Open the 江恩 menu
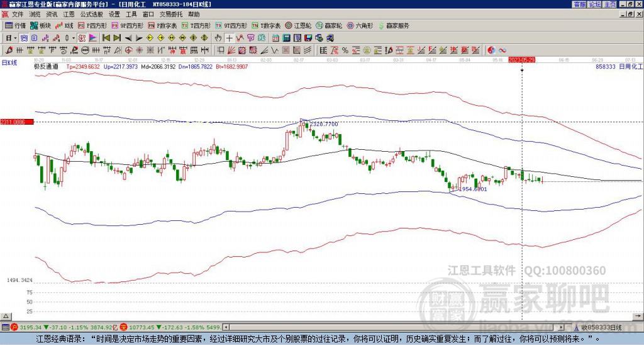 [69, 14]
